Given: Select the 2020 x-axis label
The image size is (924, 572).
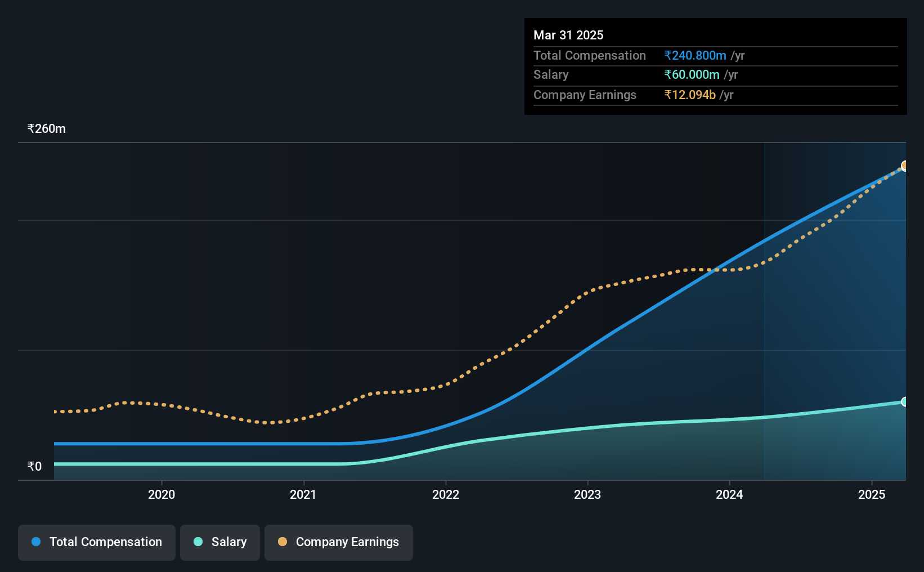Looking at the screenshot, I should [162, 494].
